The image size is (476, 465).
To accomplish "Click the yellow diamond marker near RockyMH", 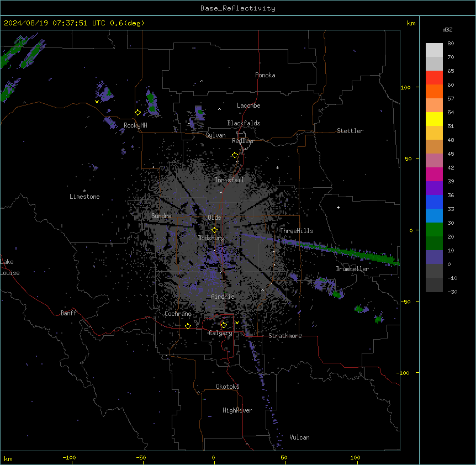I will [x=138, y=113].
